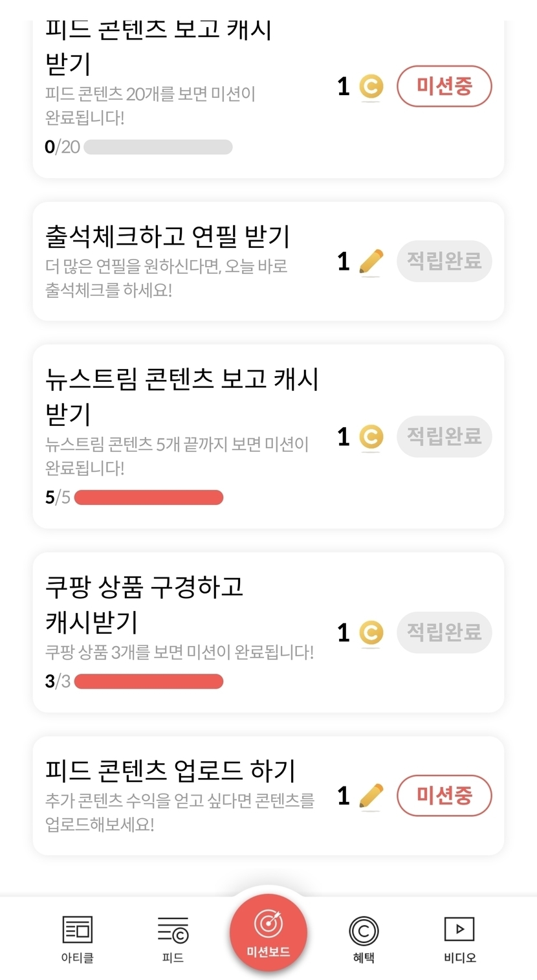Tap the 아티클 article icon in the bottom bar
Viewport: 537px width, 980px height.
77,931
